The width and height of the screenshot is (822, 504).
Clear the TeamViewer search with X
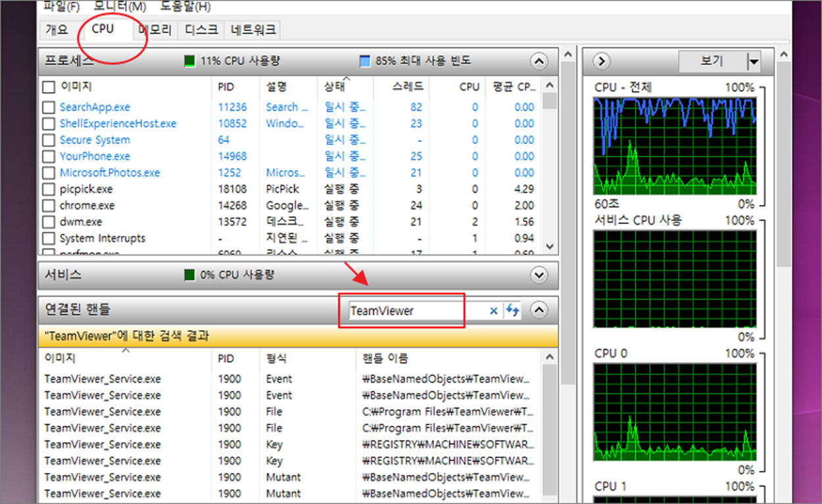coord(494,311)
